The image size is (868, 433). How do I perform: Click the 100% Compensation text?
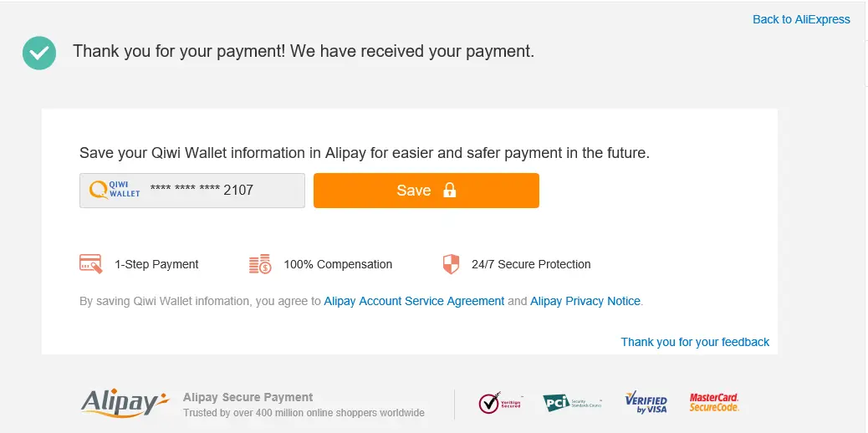tap(338, 265)
